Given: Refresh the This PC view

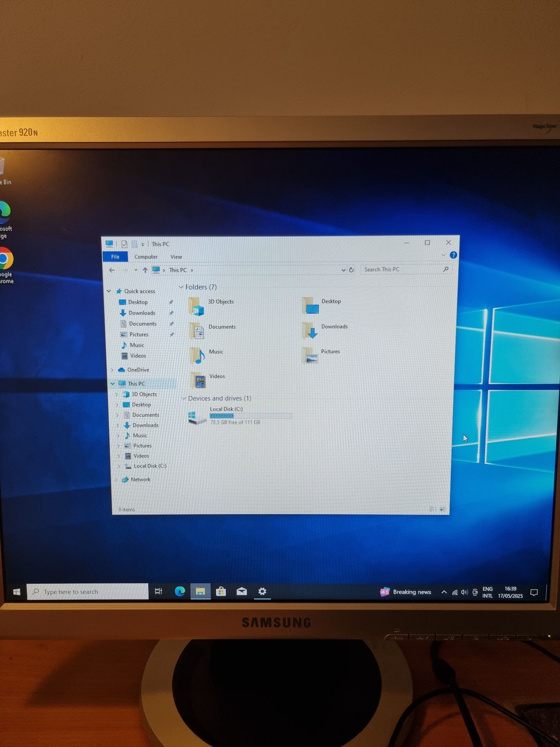Looking at the screenshot, I should click(351, 270).
